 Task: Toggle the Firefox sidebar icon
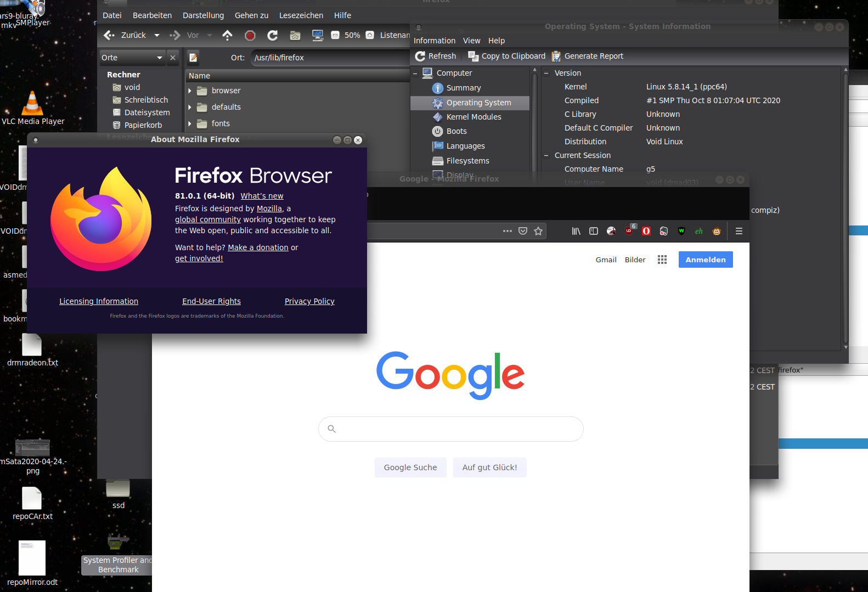[594, 231]
